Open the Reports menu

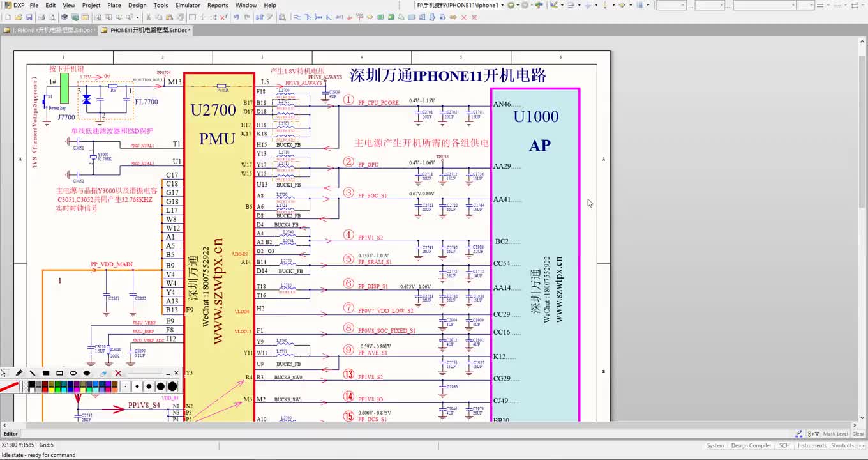point(218,5)
